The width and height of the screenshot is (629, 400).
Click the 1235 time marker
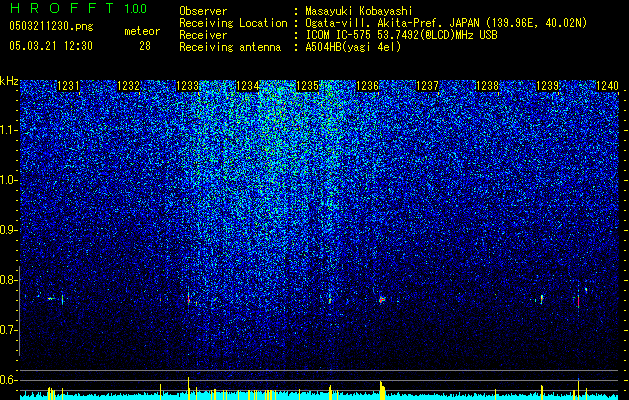[307, 86]
